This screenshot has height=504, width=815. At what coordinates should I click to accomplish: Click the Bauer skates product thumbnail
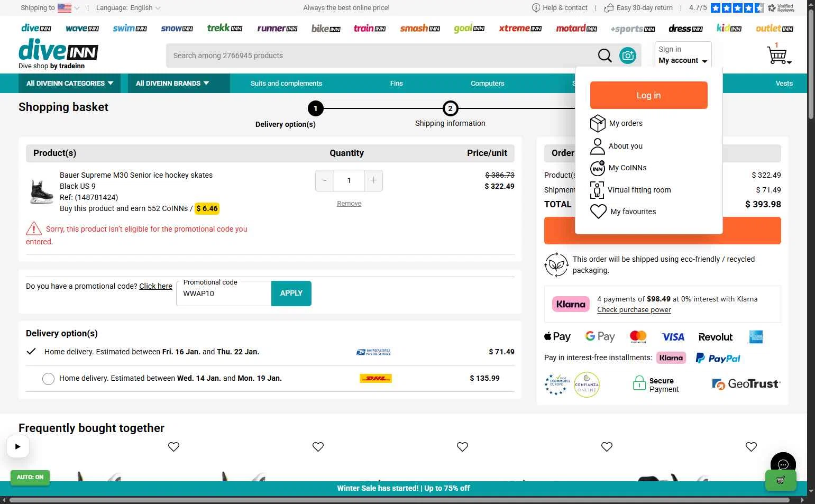pos(41,191)
